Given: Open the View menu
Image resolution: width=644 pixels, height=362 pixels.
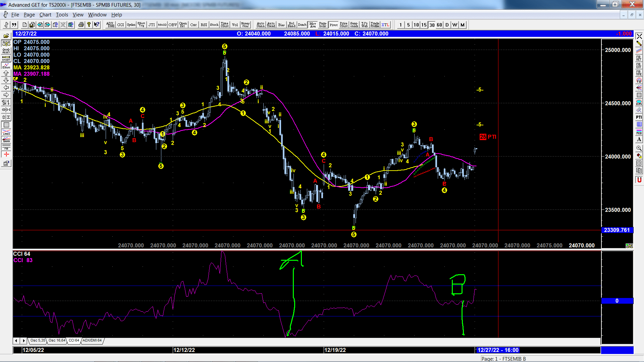Looking at the screenshot, I should (78, 15).
